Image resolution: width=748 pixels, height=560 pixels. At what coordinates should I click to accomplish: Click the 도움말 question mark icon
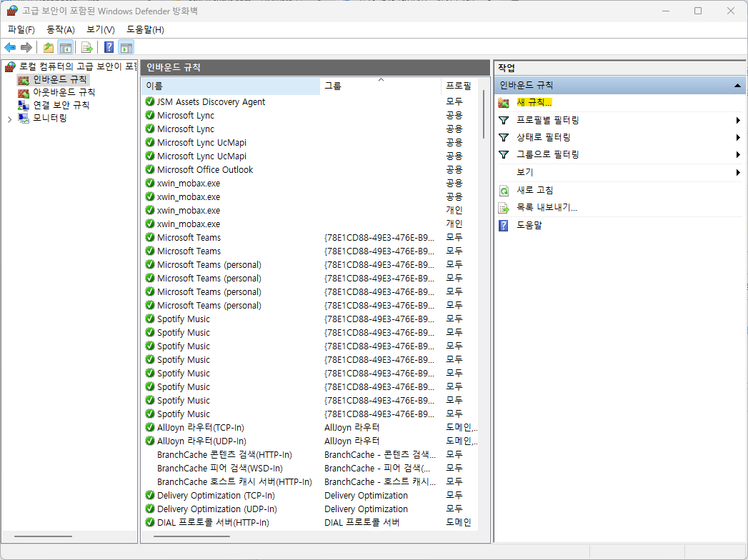coord(503,225)
